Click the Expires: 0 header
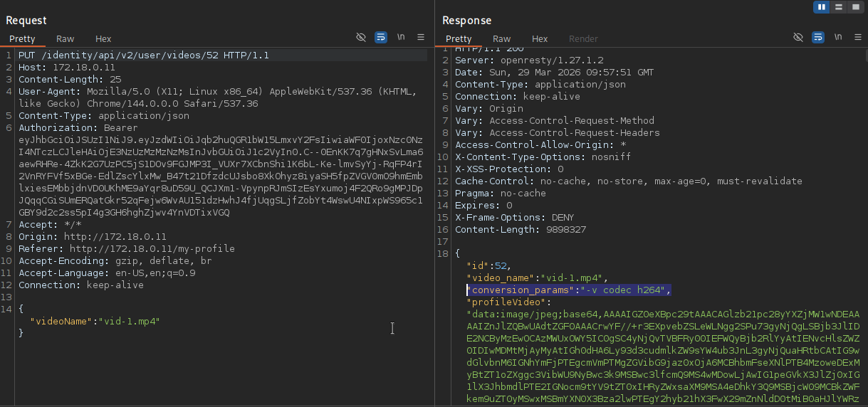The height and width of the screenshot is (407, 868). coord(483,206)
